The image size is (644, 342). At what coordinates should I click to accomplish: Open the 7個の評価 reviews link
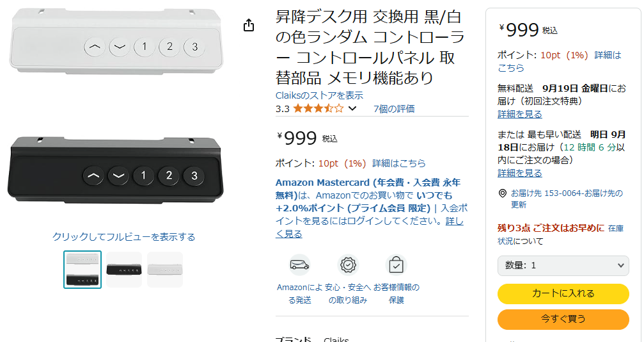pos(394,109)
